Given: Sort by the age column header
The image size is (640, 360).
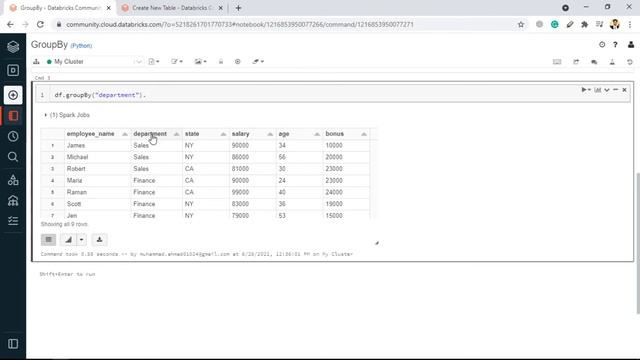Looking at the screenshot, I should [299, 134].
